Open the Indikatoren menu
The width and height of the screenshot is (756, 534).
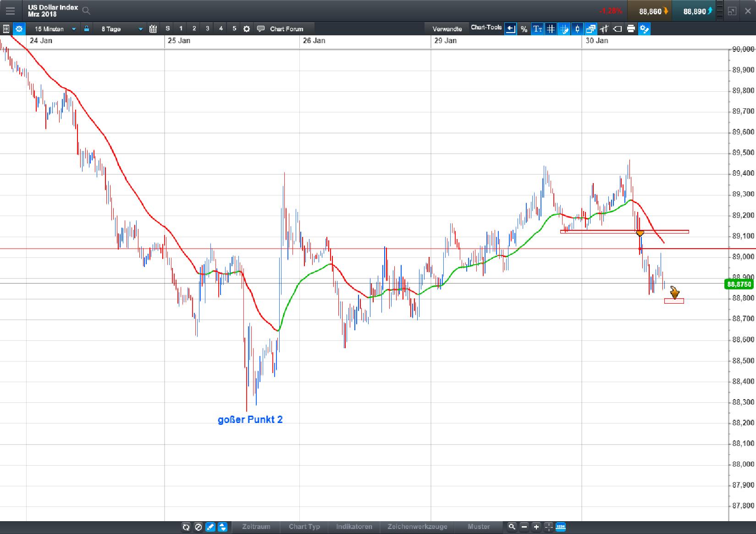[354, 527]
